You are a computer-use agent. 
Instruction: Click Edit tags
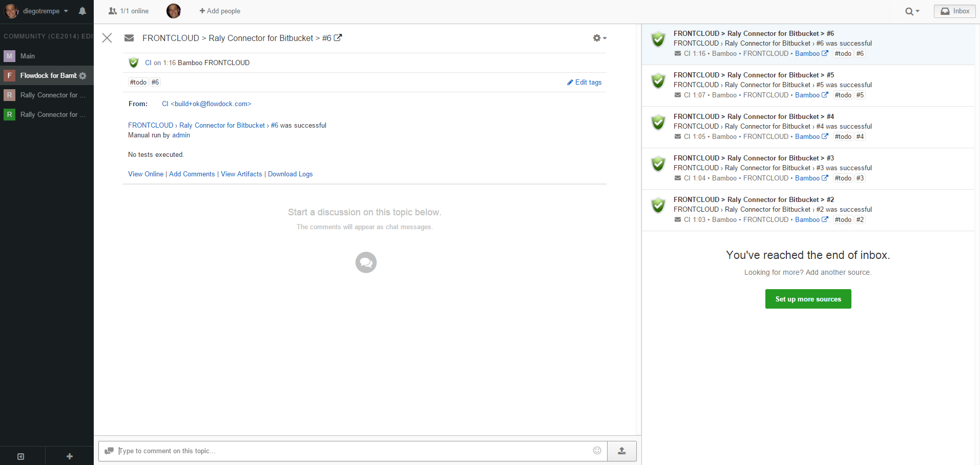585,82
